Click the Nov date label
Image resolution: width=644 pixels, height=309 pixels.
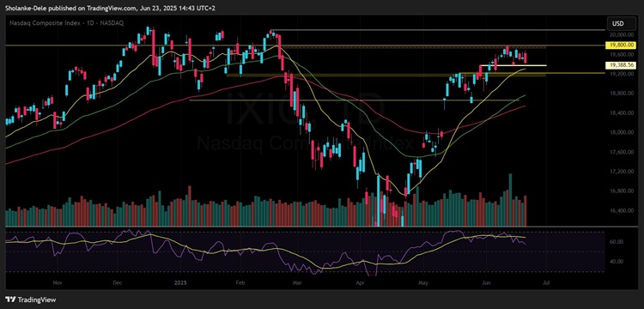pyautogui.click(x=58, y=283)
